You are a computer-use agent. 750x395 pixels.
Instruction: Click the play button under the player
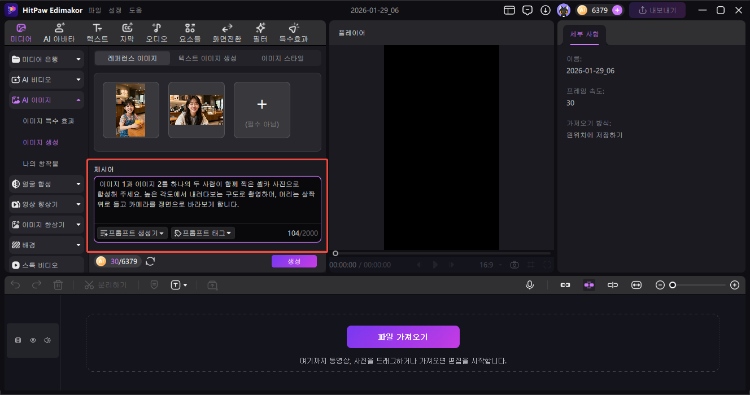[435, 264]
